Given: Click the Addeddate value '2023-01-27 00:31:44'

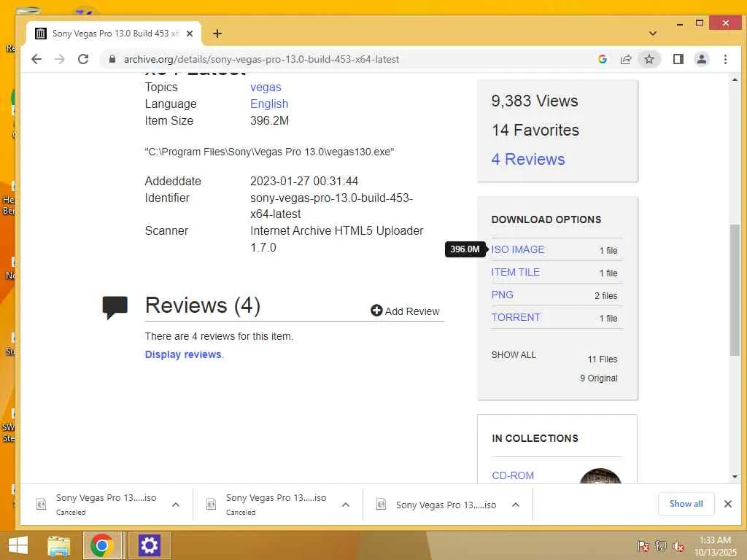Looking at the screenshot, I should 304,181.
